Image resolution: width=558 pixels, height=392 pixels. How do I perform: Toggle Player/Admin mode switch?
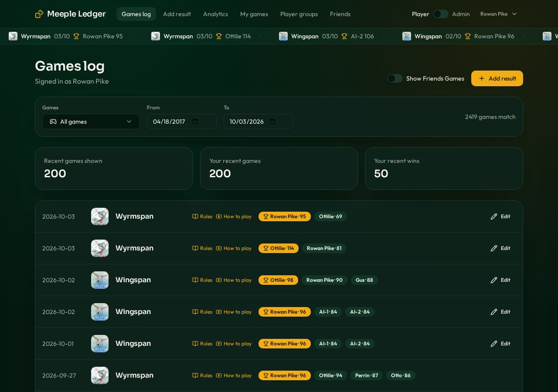click(441, 14)
